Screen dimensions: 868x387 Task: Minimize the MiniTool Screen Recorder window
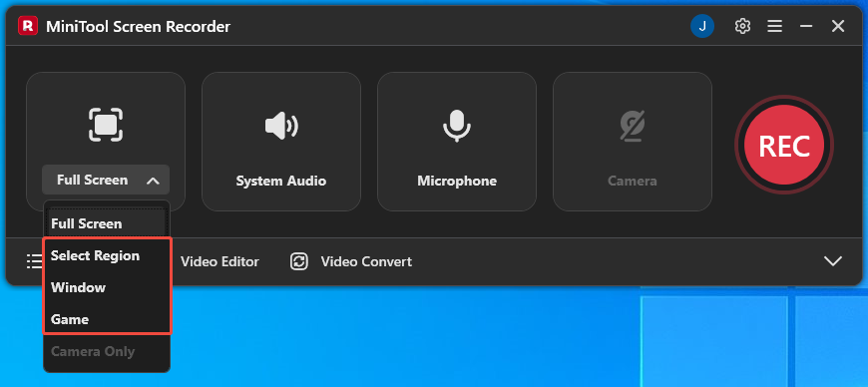coord(806,26)
